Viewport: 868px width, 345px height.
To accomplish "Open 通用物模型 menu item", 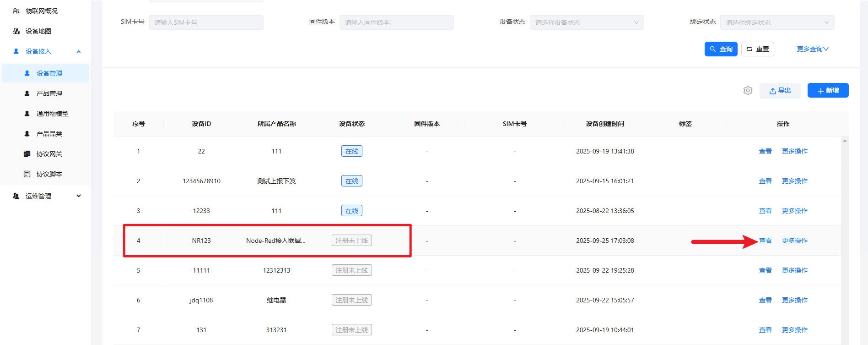I will pyautogui.click(x=52, y=114).
